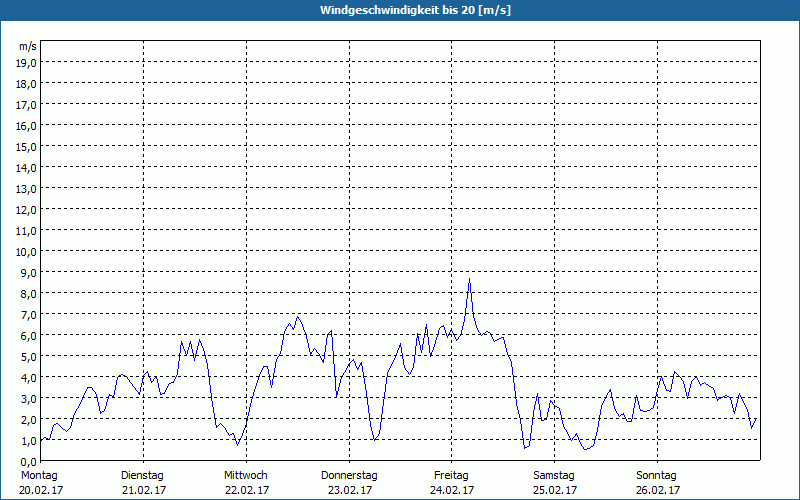Click the 'Montag' day label
The width and height of the screenshot is (800, 500).
(x=39, y=476)
